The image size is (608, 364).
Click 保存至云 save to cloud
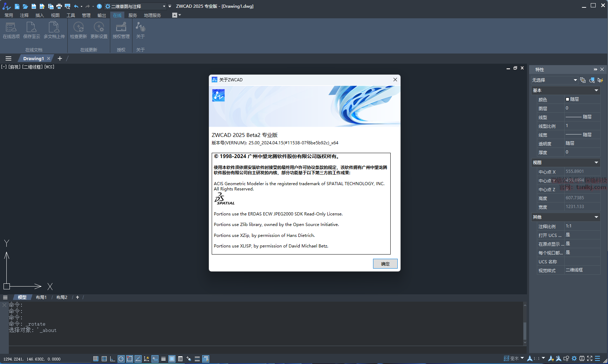click(32, 30)
